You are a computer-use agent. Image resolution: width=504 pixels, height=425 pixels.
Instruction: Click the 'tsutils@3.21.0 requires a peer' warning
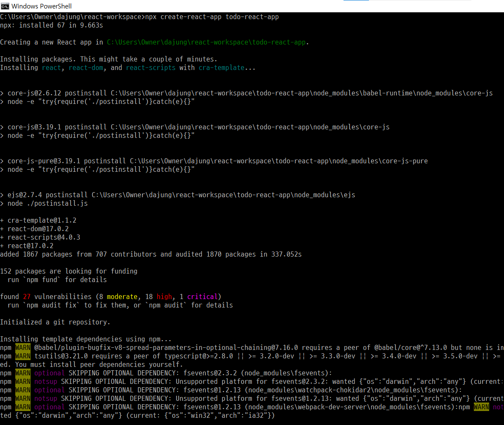(x=267, y=356)
